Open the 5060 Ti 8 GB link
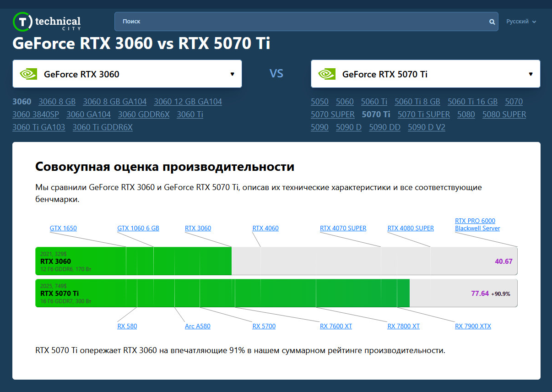This screenshot has width=552, height=392. (x=417, y=102)
